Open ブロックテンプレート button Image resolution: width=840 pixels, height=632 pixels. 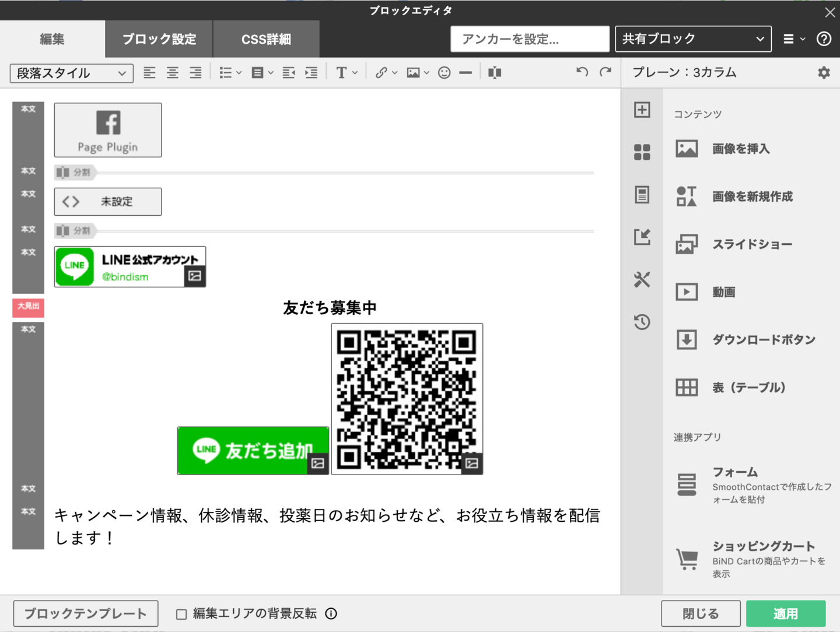86,613
